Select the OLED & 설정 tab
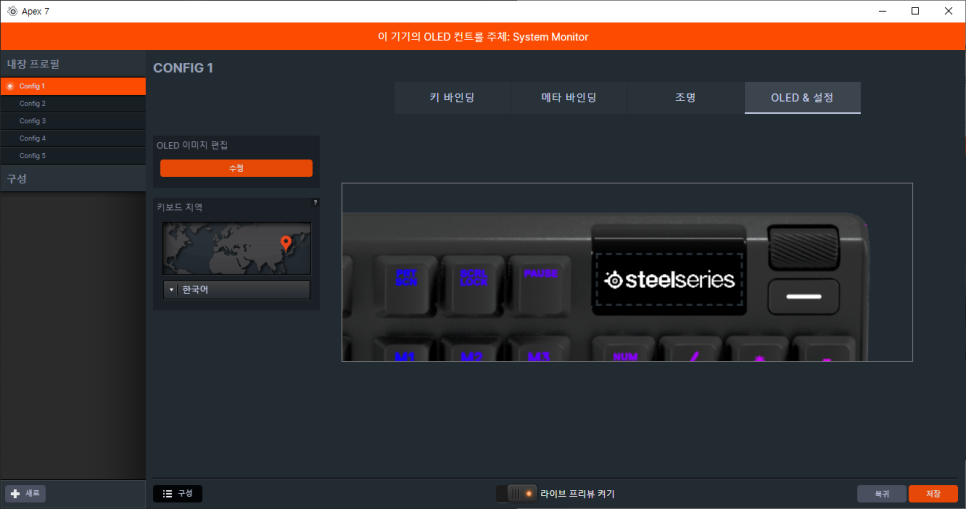This screenshot has height=509, width=966. coord(802,97)
